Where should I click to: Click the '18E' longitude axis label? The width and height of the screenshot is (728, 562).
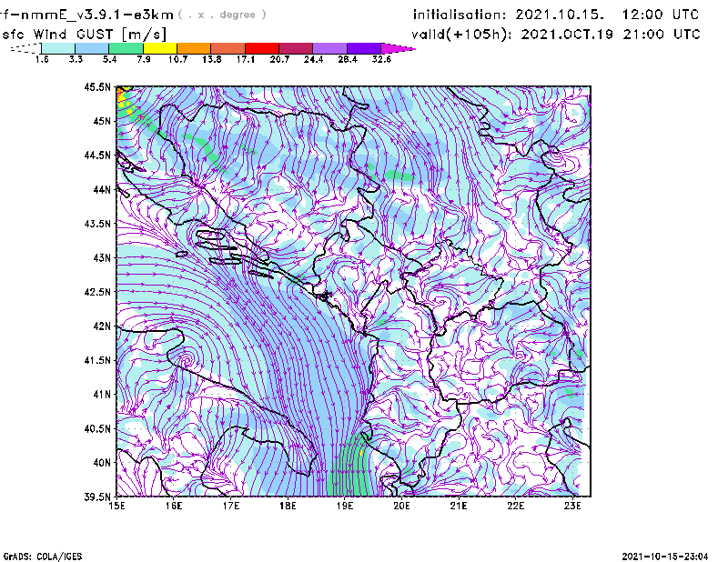pos(288,506)
